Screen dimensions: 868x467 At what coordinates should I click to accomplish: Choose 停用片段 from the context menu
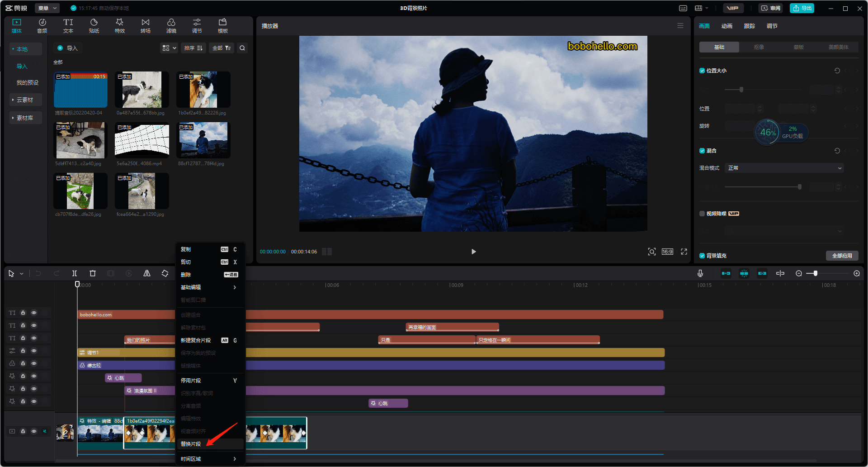(x=210, y=381)
